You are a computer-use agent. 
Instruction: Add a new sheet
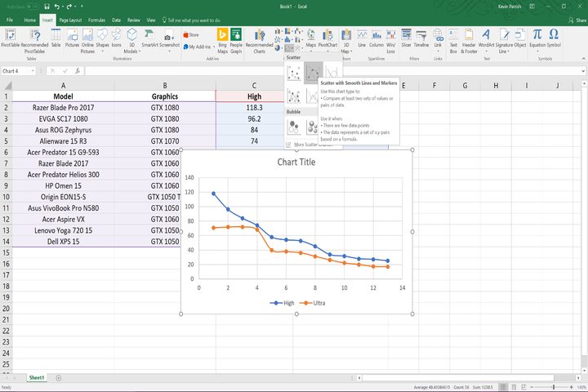pyautogui.click(x=59, y=378)
